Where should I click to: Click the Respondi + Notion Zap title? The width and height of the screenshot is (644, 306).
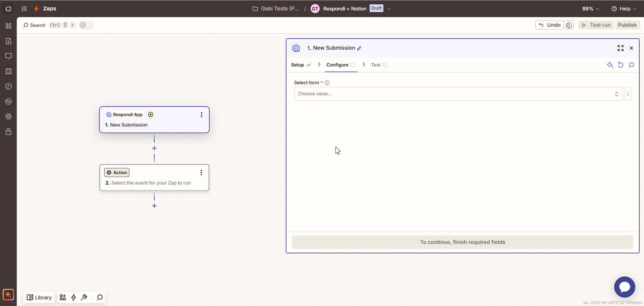[x=344, y=9]
